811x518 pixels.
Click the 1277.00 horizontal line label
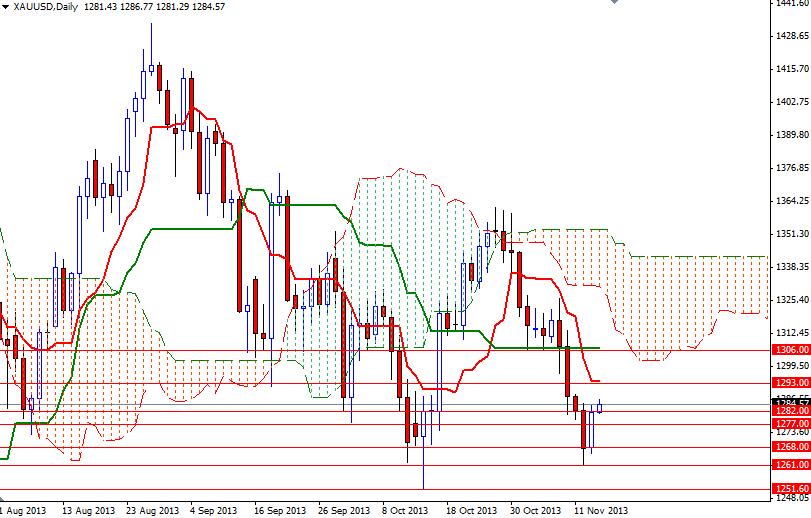(x=791, y=424)
